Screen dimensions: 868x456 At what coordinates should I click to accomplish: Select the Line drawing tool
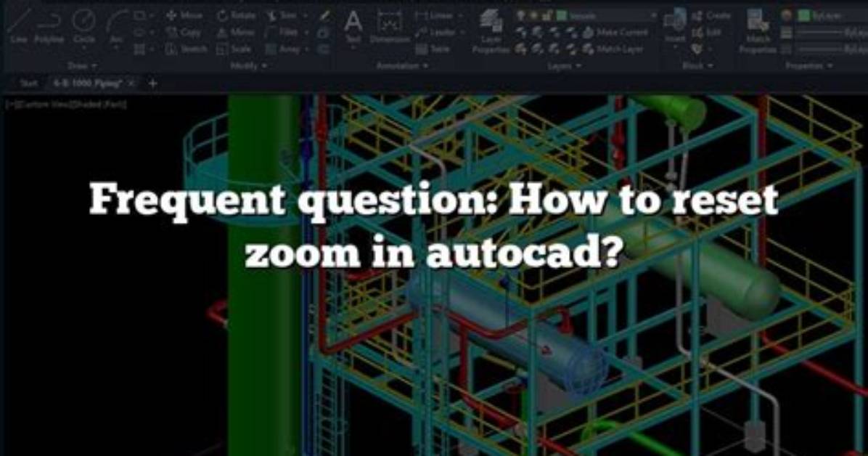click(x=17, y=26)
